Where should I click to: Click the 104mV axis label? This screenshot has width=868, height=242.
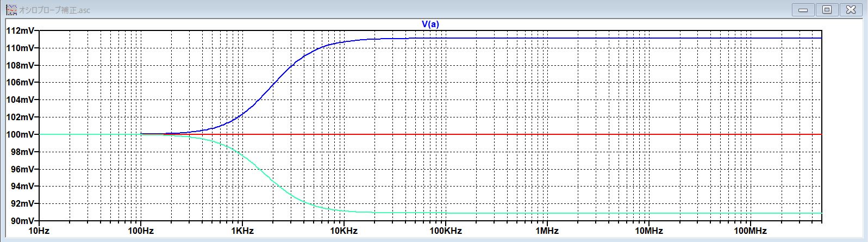[x=20, y=100]
